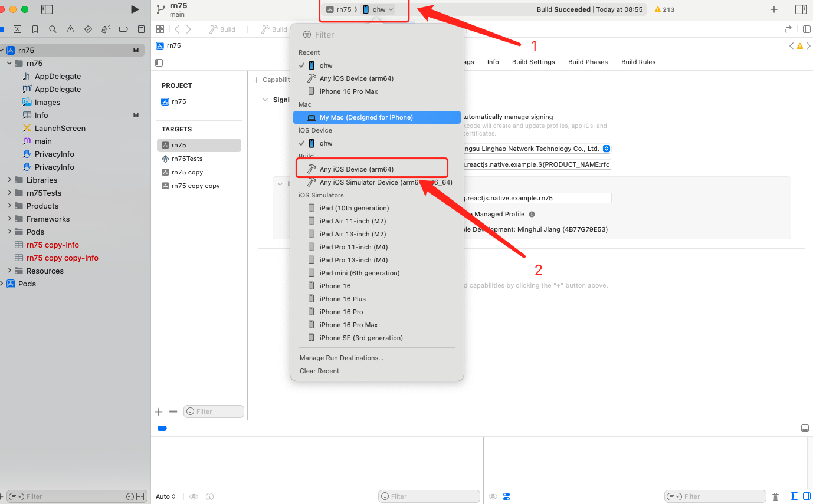Viewport: 813px width, 504px height.
Task: Choose Manage Run Destinations… option
Action: point(341,358)
